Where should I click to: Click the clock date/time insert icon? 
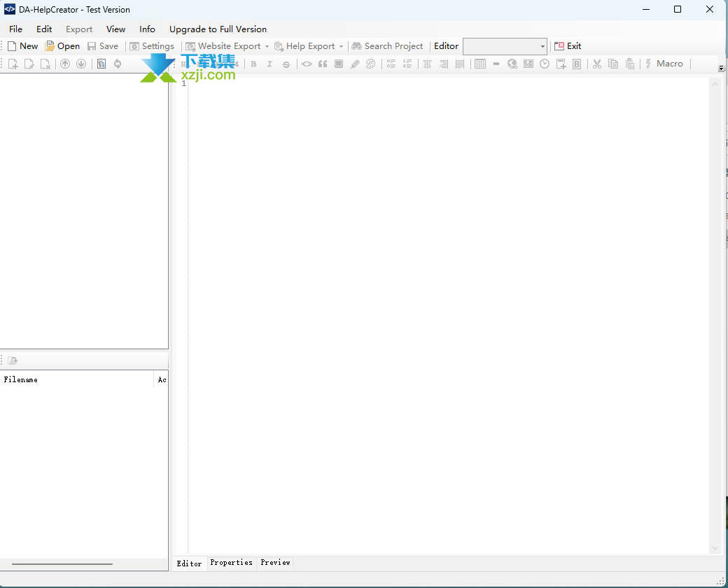pos(545,64)
